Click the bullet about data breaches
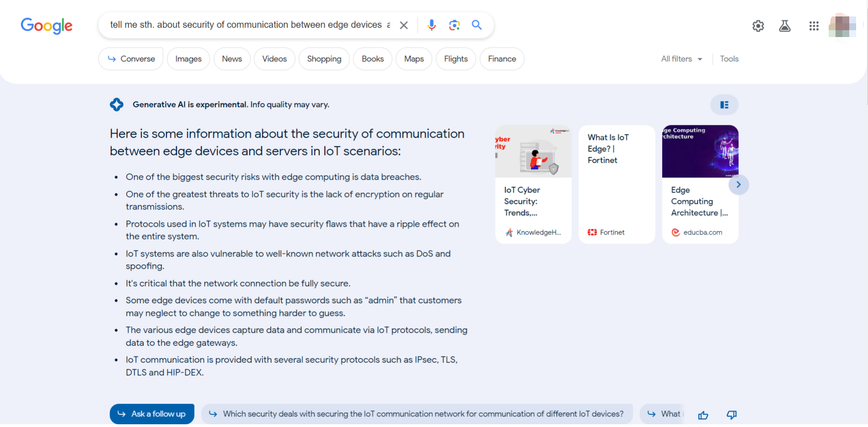The height and width of the screenshot is (427, 868). [x=274, y=177]
